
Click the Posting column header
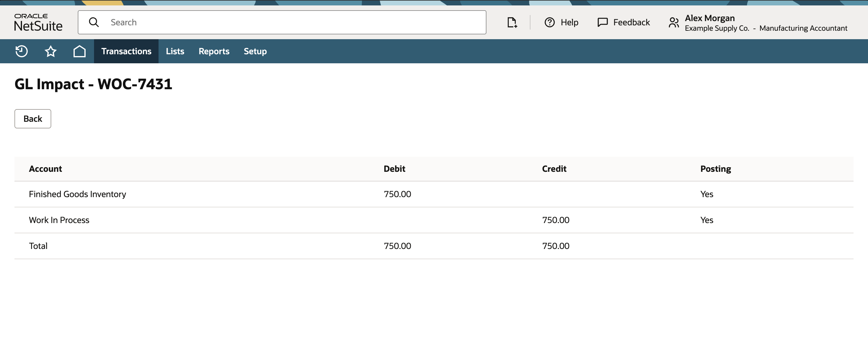(716, 169)
